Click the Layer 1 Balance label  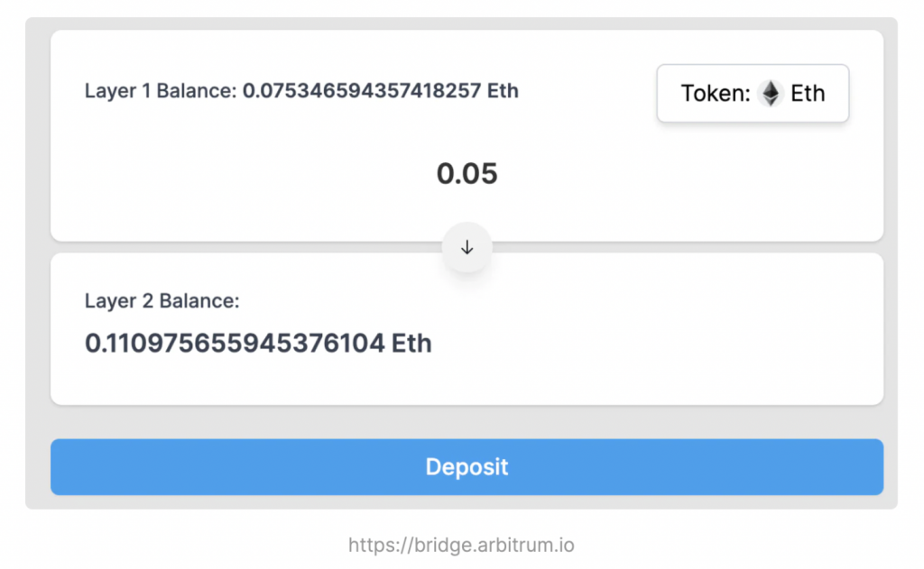(160, 91)
